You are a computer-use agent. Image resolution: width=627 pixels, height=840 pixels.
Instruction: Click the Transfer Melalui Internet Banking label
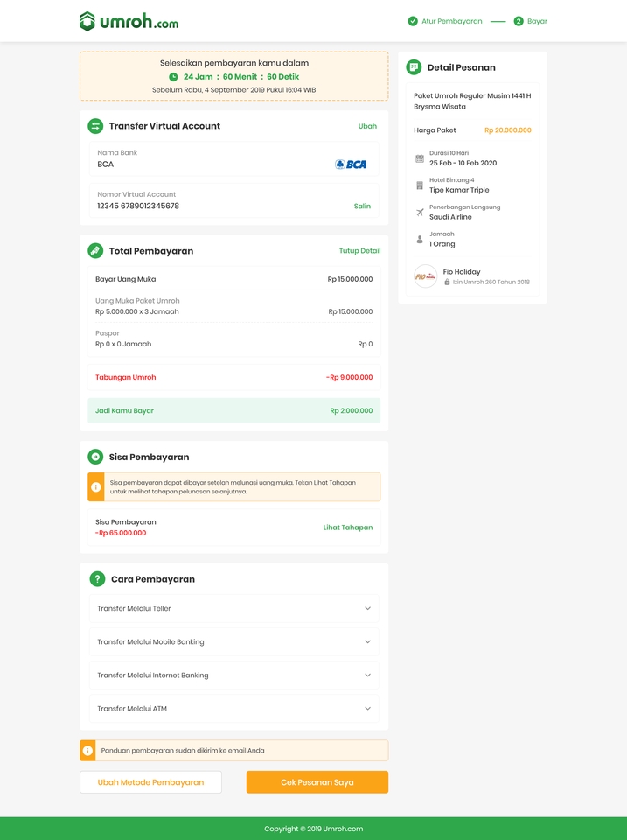point(153,675)
